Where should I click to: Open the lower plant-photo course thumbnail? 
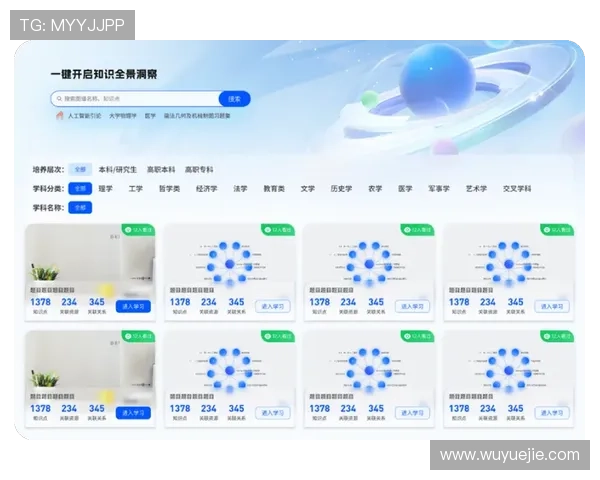pyautogui.click(x=90, y=360)
